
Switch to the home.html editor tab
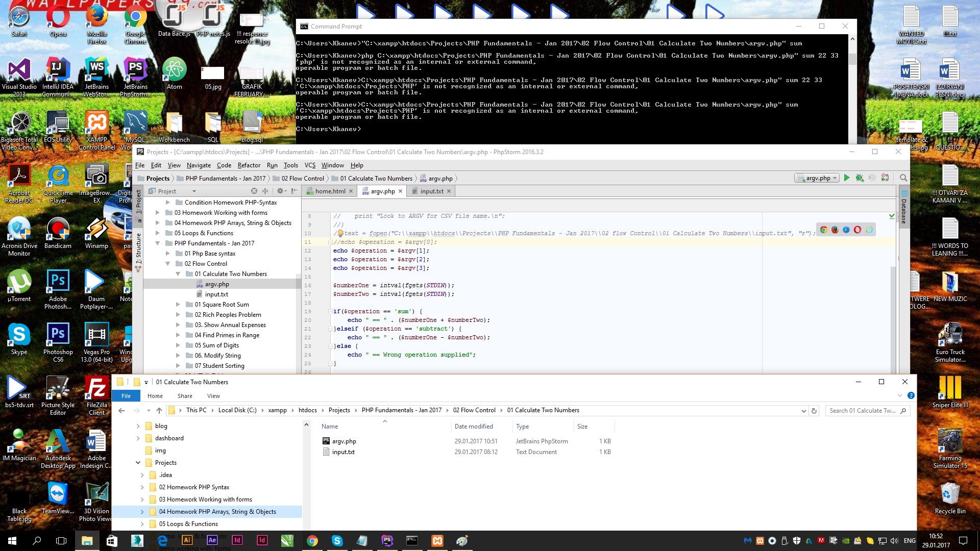pyautogui.click(x=330, y=191)
